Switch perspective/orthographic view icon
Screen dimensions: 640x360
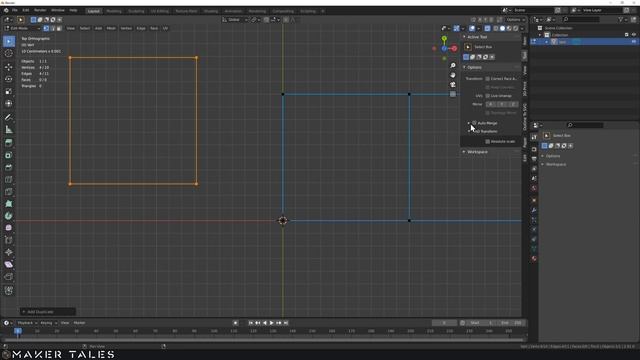click(453, 94)
